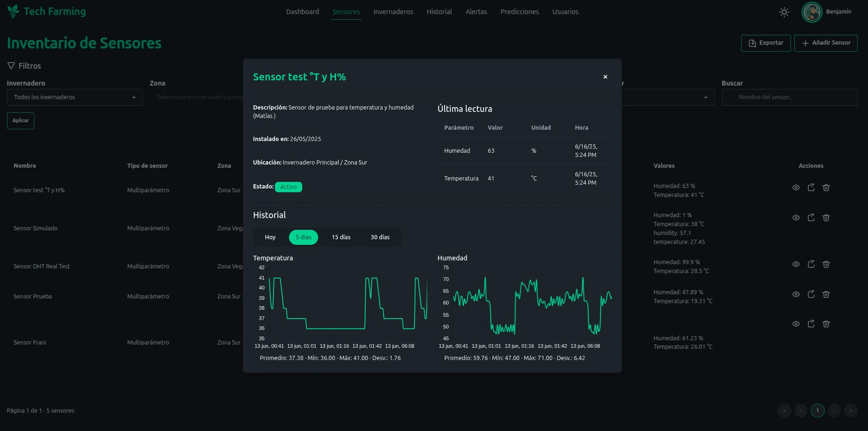Click Benjamín's user avatar
This screenshot has height=431, width=868.
[x=812, y=12]
